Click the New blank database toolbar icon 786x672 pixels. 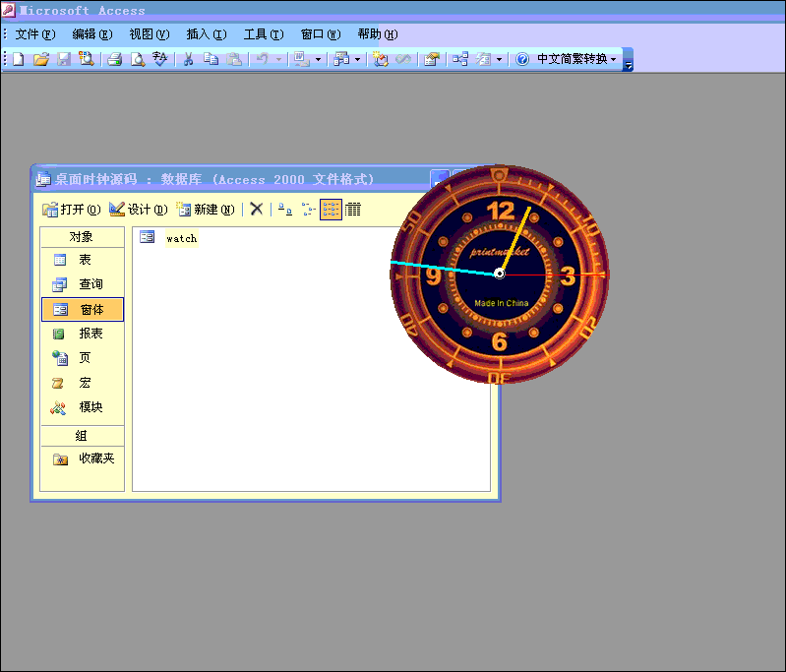click(19, 59)
